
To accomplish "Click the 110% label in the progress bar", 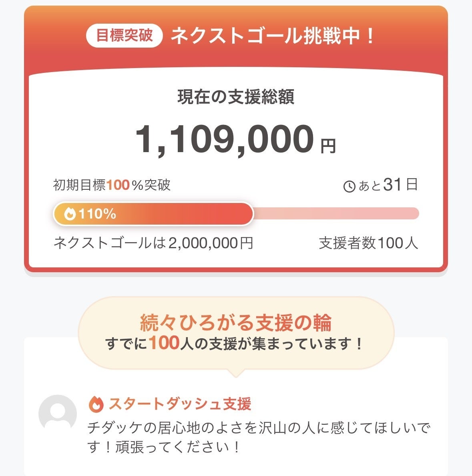I will pyautogui.click(x=97, y=214).
